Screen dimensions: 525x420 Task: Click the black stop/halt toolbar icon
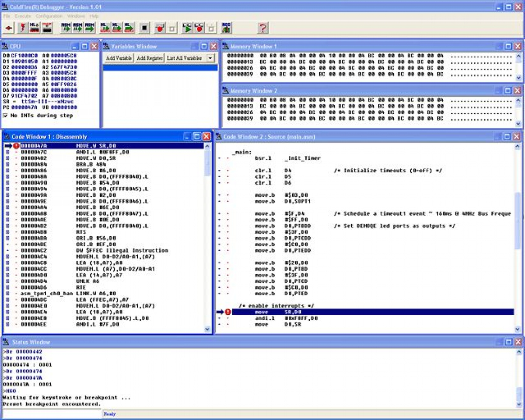point(144,28)
